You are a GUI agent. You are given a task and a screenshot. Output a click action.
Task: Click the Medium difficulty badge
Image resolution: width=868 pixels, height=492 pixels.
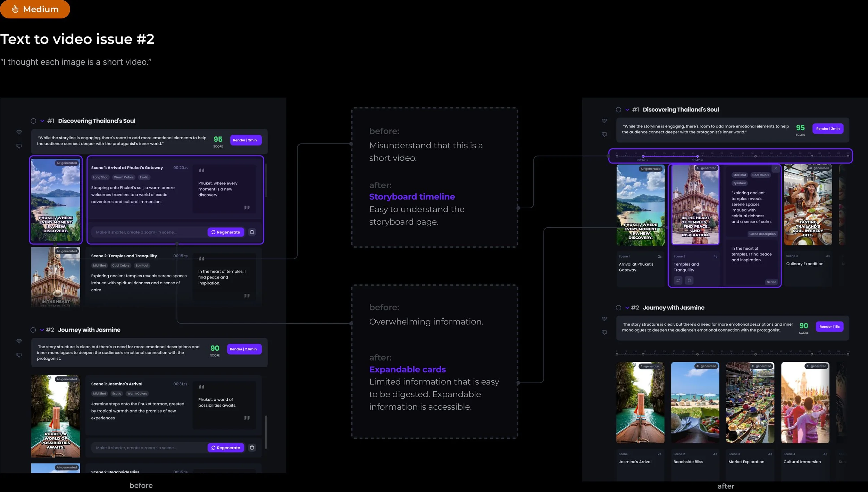coord(35,9)
